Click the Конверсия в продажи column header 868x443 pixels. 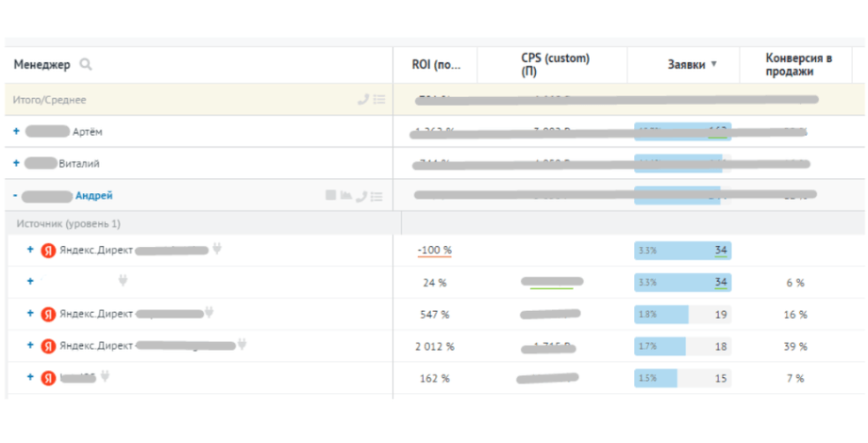798,65
